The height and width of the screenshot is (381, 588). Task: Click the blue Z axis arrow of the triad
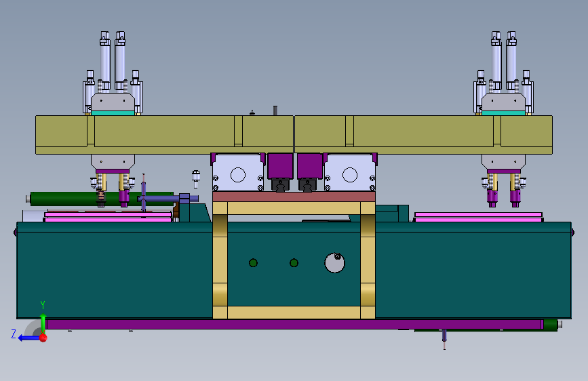click(x=28, y=338)
